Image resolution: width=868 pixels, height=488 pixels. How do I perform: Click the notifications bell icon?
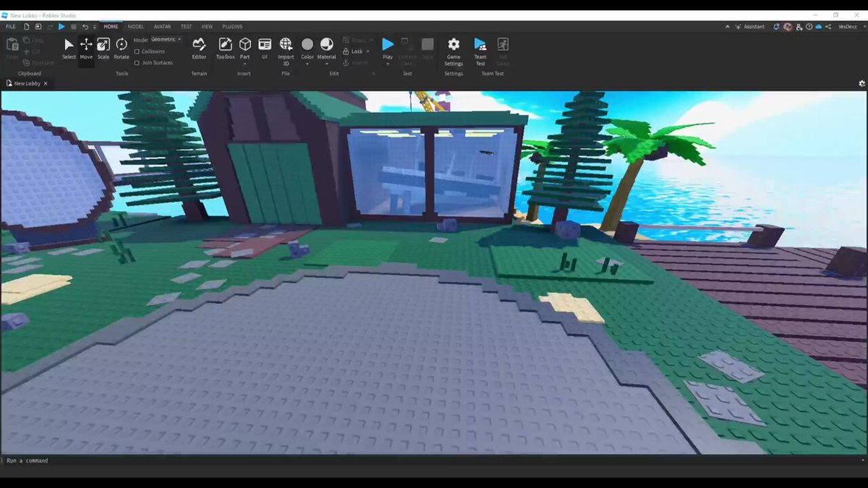pos(776,27)
